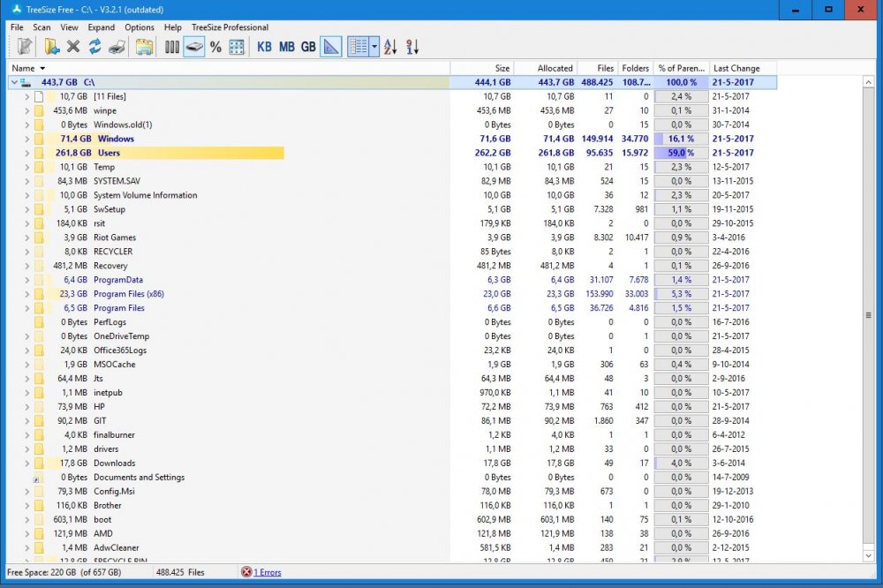
Task: Select the Downloads folder row
Action: (115, 464)
